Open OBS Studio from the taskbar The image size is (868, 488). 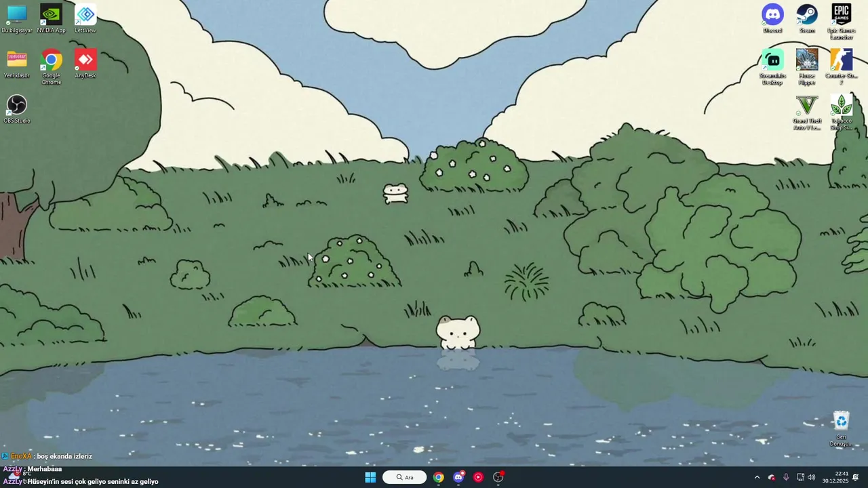[x=498, y=477]
